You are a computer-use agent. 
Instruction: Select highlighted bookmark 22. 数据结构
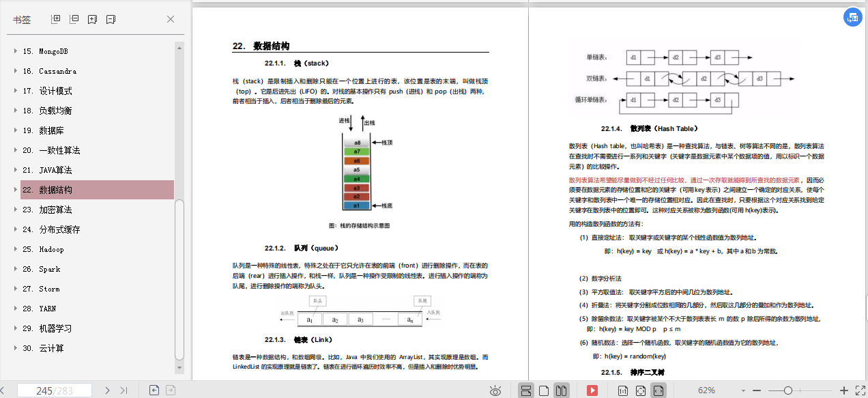[97, 190]
